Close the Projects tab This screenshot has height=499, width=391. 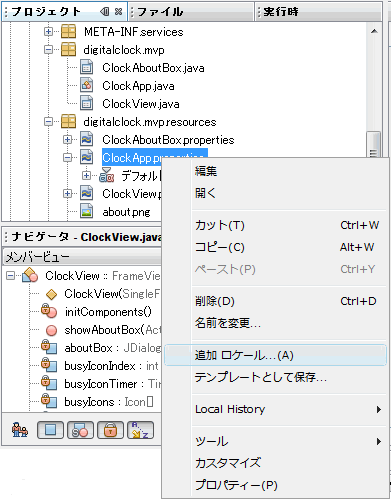[x=118, y=12]
